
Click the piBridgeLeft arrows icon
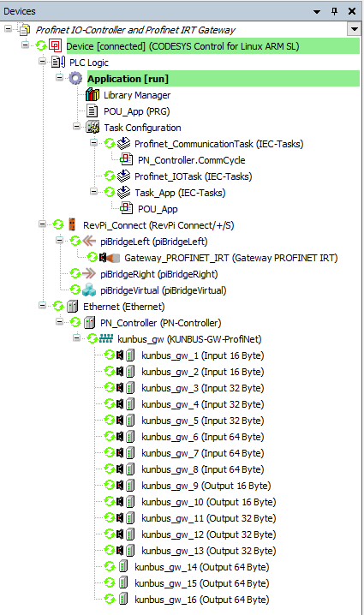[89, 242]
